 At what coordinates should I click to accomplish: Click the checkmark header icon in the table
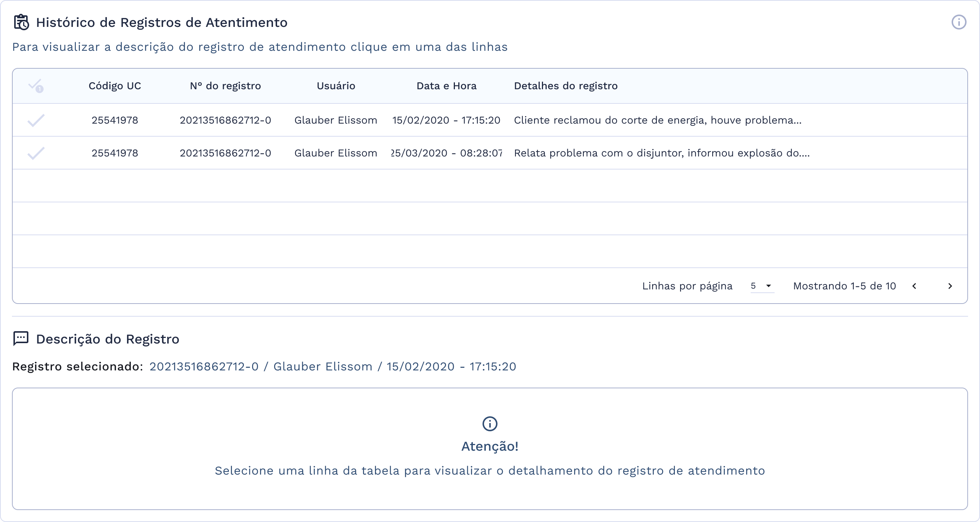36,87
